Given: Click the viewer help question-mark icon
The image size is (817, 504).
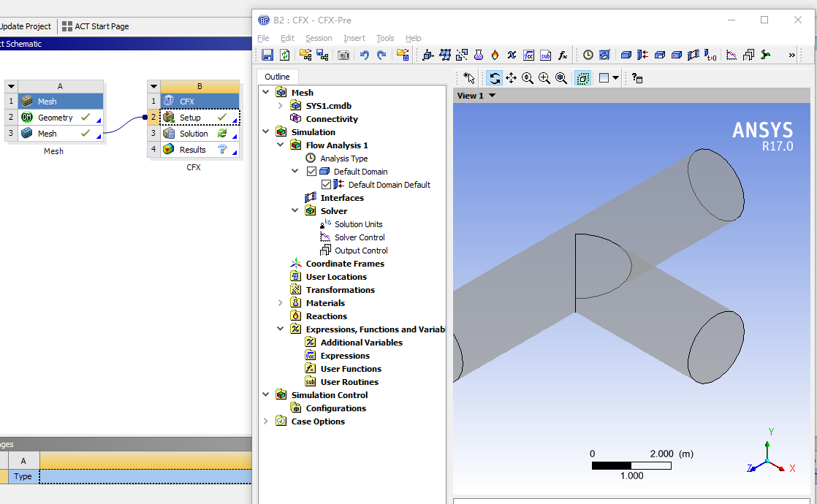Looking at the screenshot, I should [x=637, y=78].
